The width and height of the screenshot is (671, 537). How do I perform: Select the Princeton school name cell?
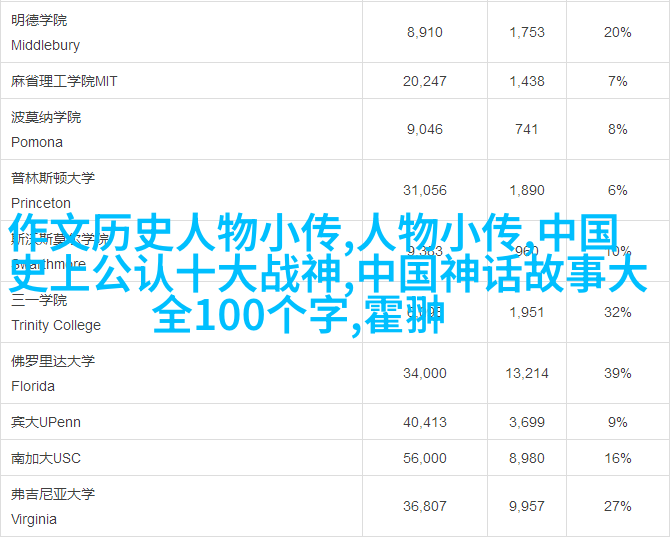tap(181, 190)
